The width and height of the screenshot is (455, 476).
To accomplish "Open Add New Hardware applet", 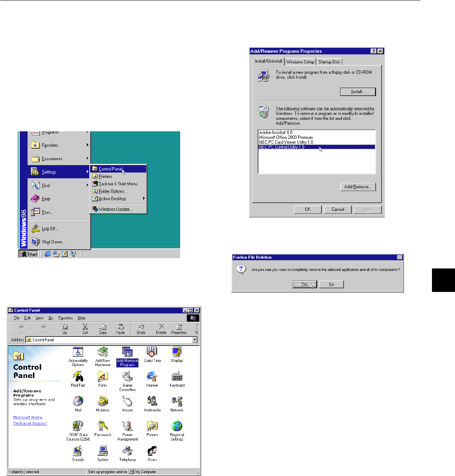I will tap(103, 357).
